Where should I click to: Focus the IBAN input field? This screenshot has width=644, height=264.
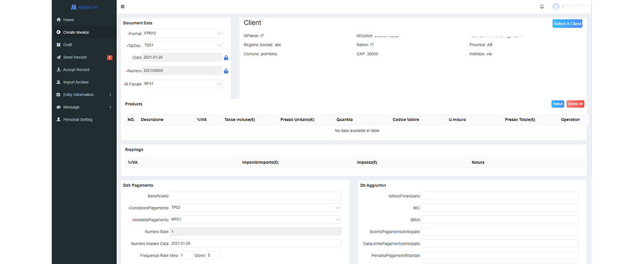click(x=500, y=219)
